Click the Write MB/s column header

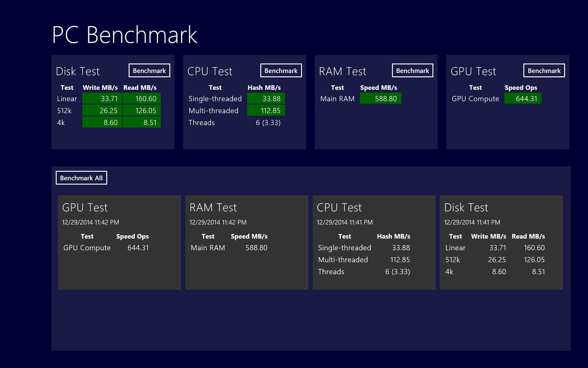pos(100,88)
